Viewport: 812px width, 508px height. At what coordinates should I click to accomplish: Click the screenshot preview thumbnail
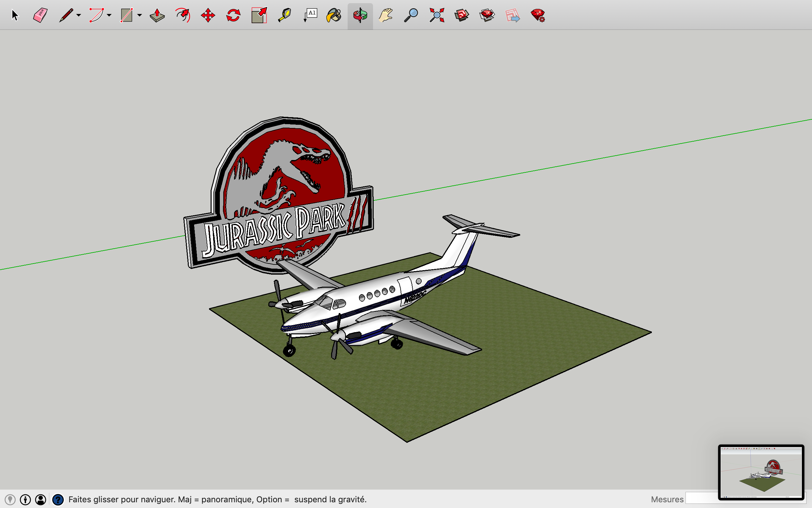pos(761,472)
